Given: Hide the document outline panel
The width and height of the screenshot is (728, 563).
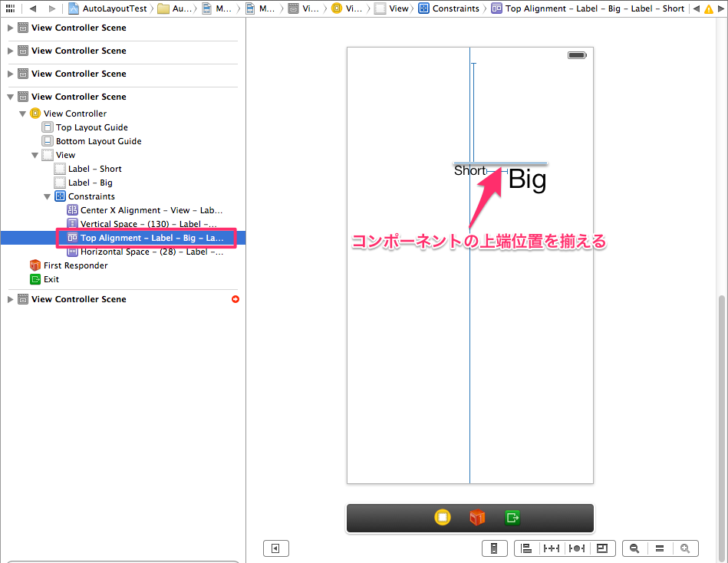Looking at the screenshot, I should point(276,548).
